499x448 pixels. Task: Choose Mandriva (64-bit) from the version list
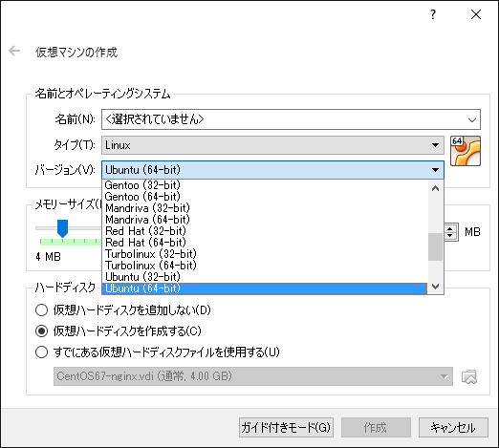click(x=265, y=220)
